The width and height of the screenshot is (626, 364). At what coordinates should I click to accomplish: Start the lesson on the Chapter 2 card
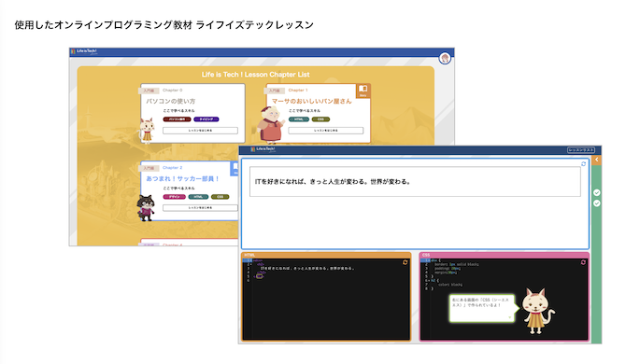(x=200, y=208)
